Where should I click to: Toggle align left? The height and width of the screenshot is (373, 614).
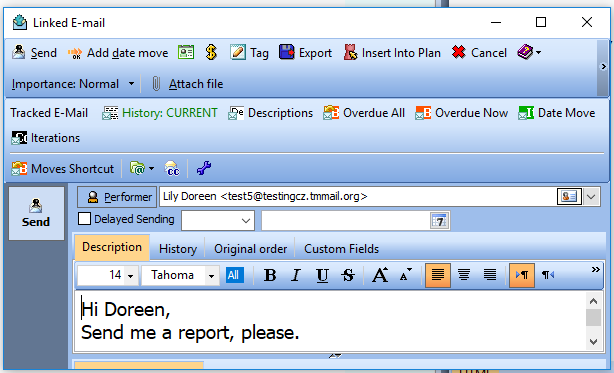438,275
